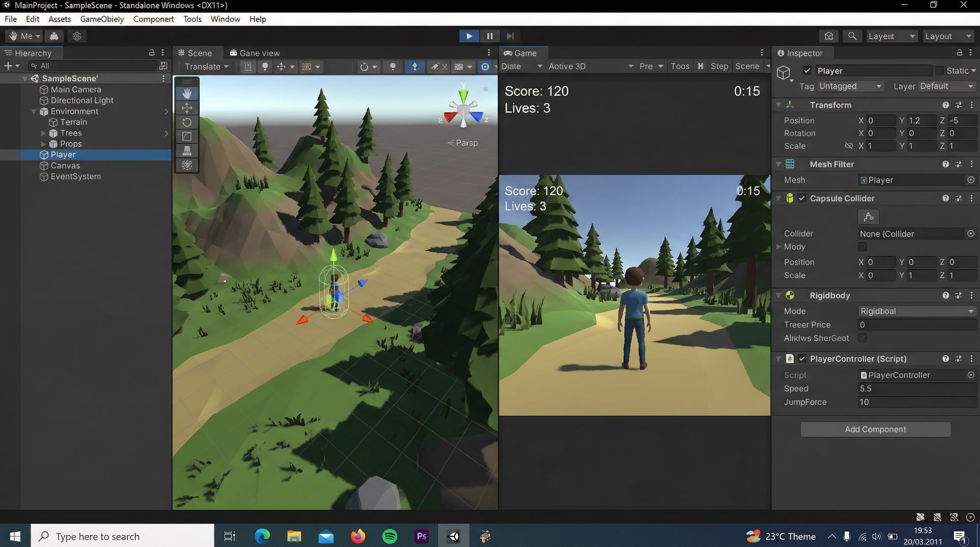The height and width of the screenshot is (547, 980).
Task: Enable the Static checkbox for Player
Action: (939, 70)
